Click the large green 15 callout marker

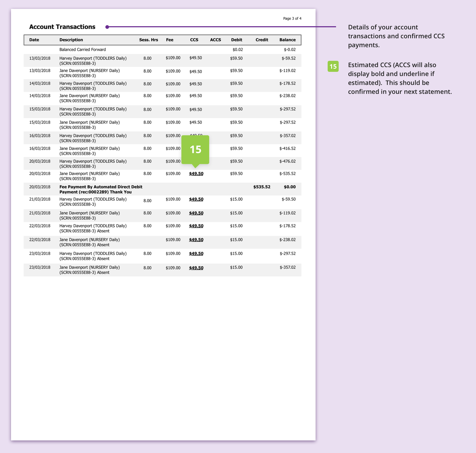pyautogui.click(x=195, y=150)
